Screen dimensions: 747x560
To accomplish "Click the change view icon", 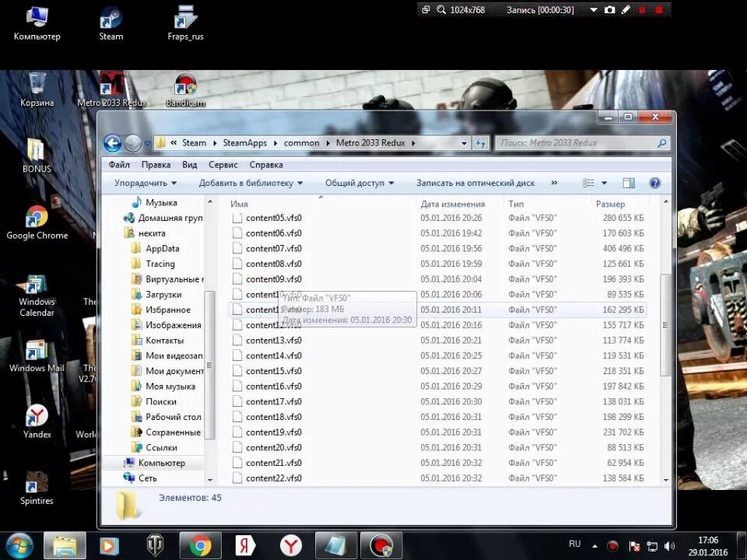I will 588,183.
